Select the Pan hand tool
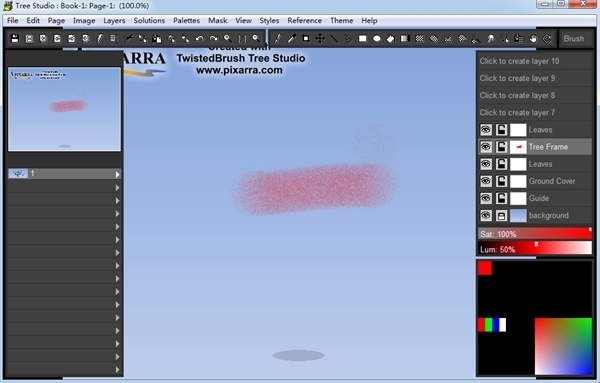Viewport: 600px width, 383px height. point(533,38)
